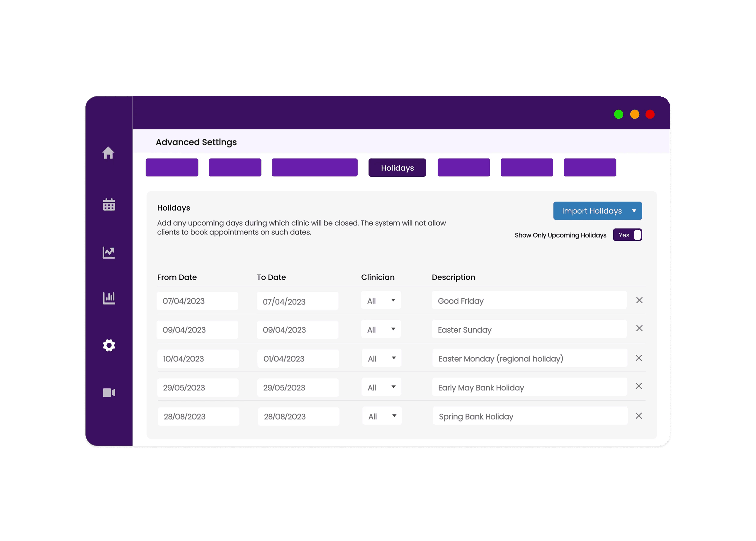Remove the Good Friday holiday row
This screenshot has width=756, height=541.
pos(639,300)
